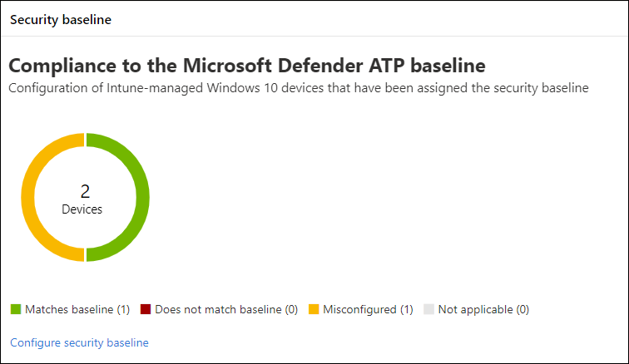629x364 pixels.
Task: Click the word baseline ending the heading
Action: click(443, 65)
